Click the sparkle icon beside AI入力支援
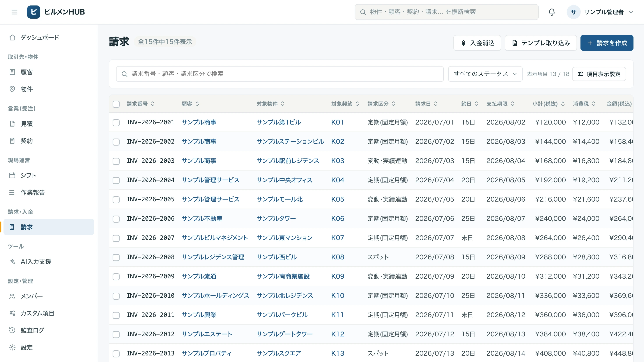 click(x=12, y=262)
